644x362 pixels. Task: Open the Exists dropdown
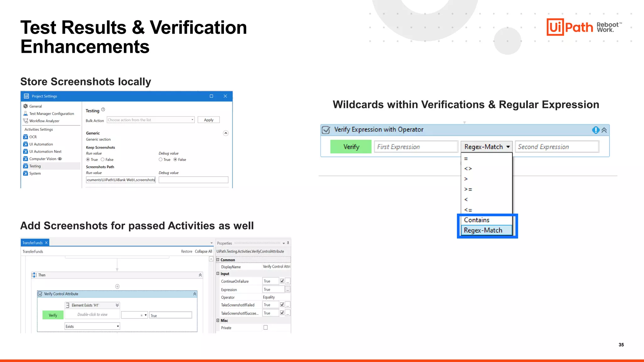coord(92,326)
